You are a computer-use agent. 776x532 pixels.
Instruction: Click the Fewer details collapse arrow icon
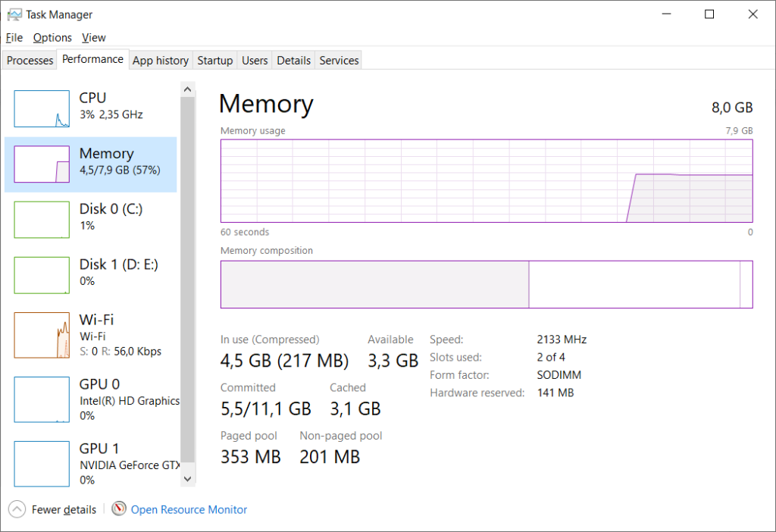coord(17,509)
